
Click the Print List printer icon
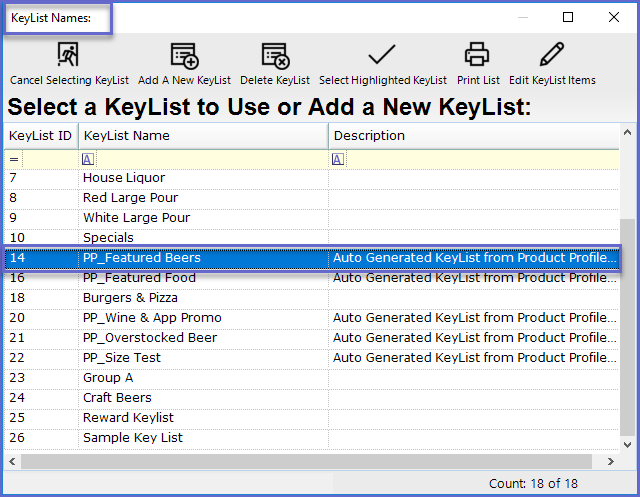click(478, 56)
